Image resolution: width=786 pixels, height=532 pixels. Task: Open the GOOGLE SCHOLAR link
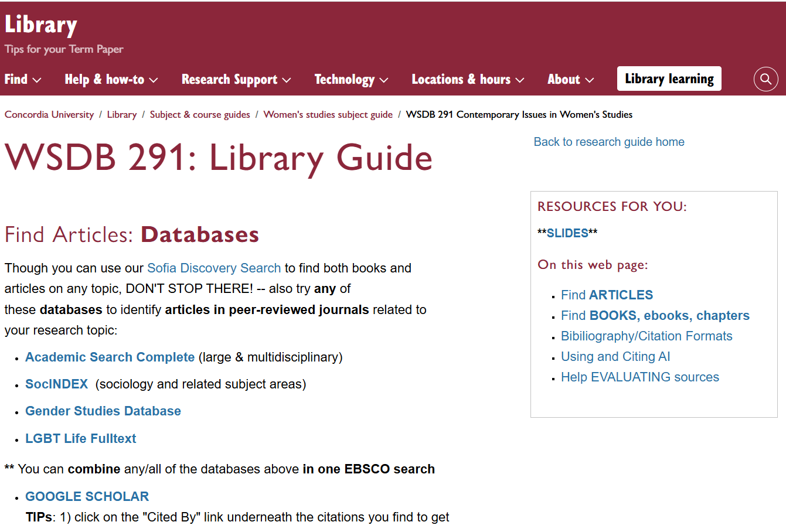87,496
